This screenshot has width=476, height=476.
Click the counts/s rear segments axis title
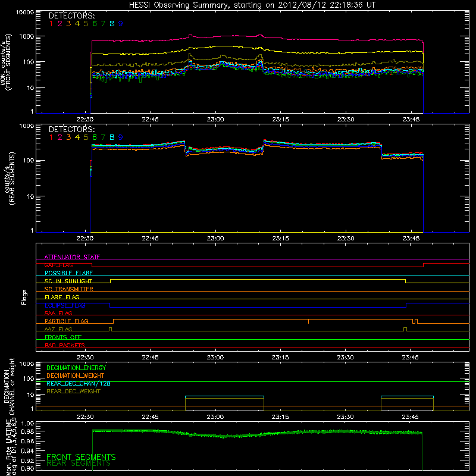click(9, 178)
